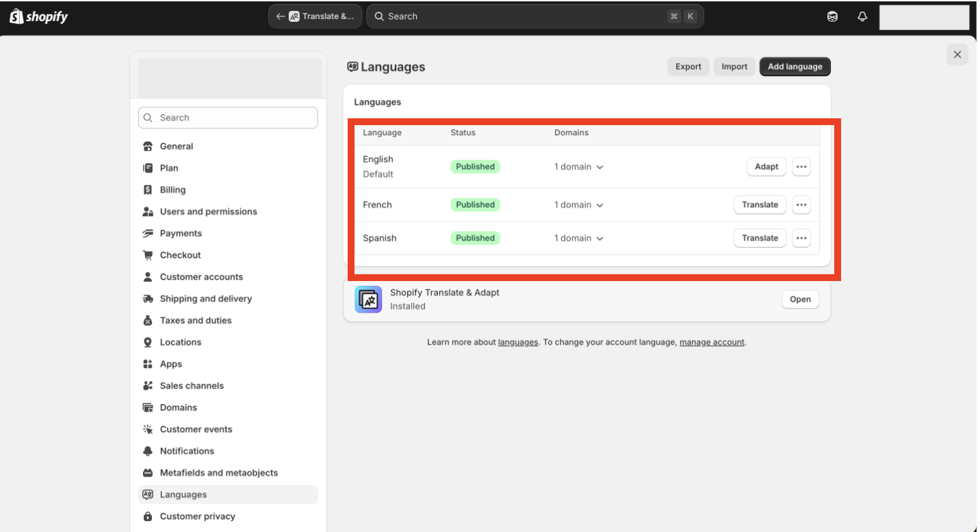Open Domains settings
The image size is (980, 532).
tap(228, 408)
